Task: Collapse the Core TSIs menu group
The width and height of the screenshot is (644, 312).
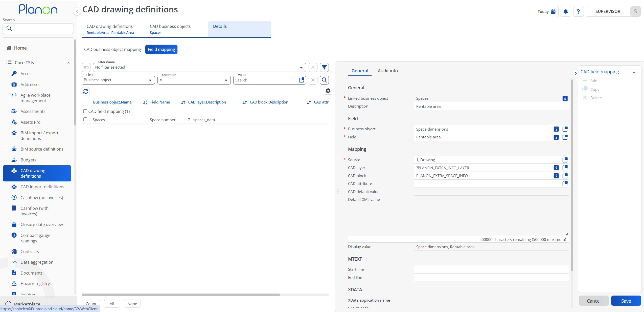Action: pos(68,63)
